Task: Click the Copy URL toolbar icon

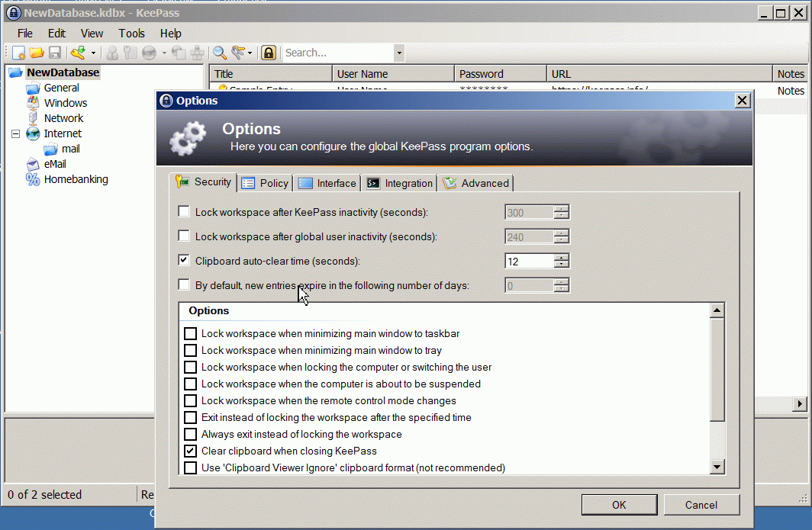Action: point(179,53)
